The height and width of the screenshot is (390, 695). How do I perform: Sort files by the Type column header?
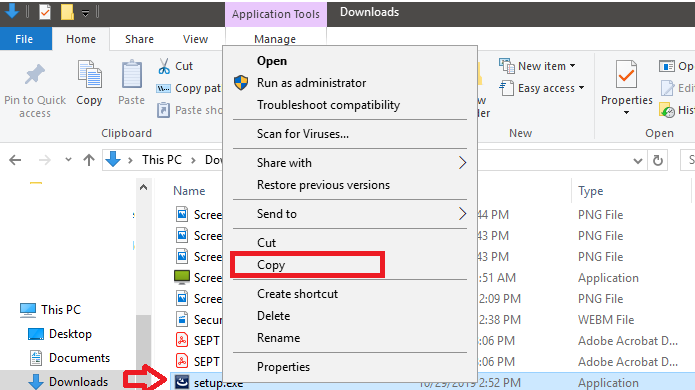(x=590, y=191)
